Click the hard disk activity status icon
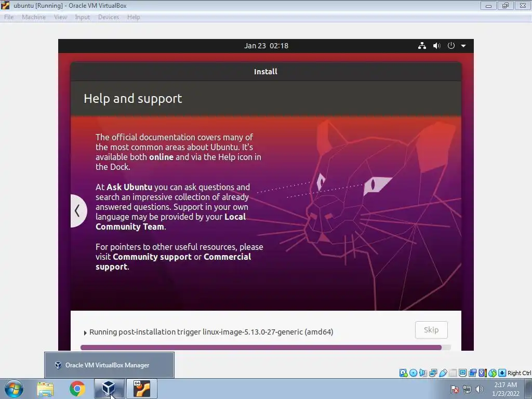 (x=403, y=373)
